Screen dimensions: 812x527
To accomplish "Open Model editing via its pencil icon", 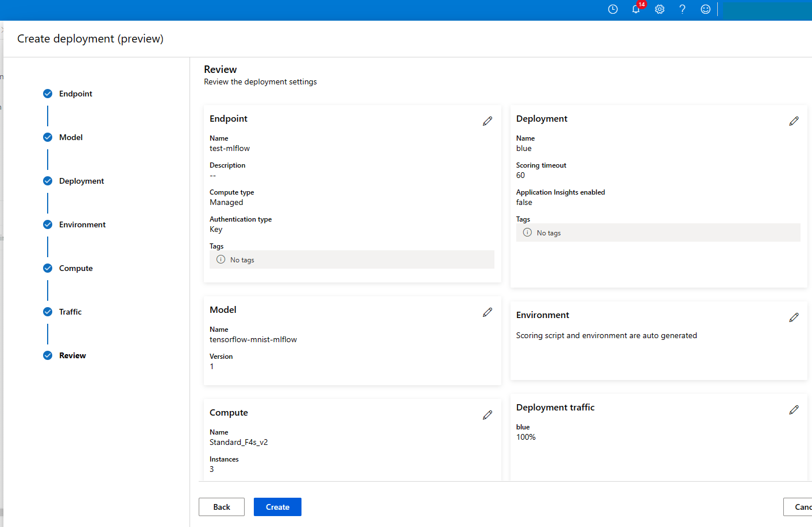I will click(x=488, y=312).
